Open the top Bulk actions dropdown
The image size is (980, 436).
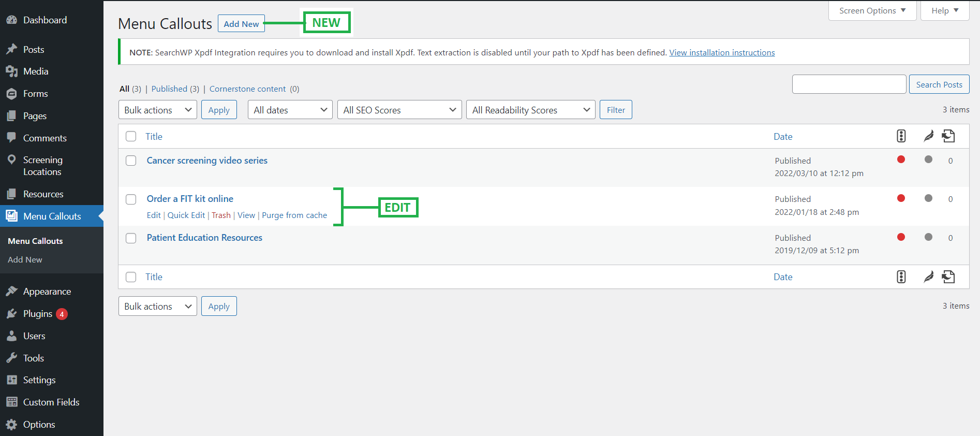point(157,110)
